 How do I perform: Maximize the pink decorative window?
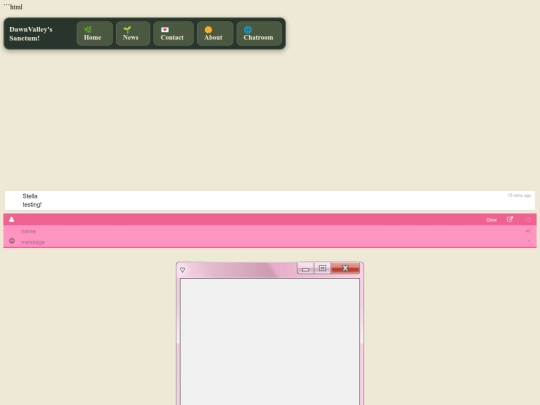pos(322,268)
